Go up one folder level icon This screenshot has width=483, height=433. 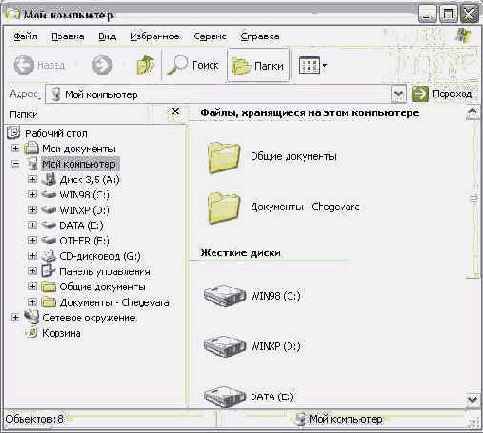pos(145,65)
